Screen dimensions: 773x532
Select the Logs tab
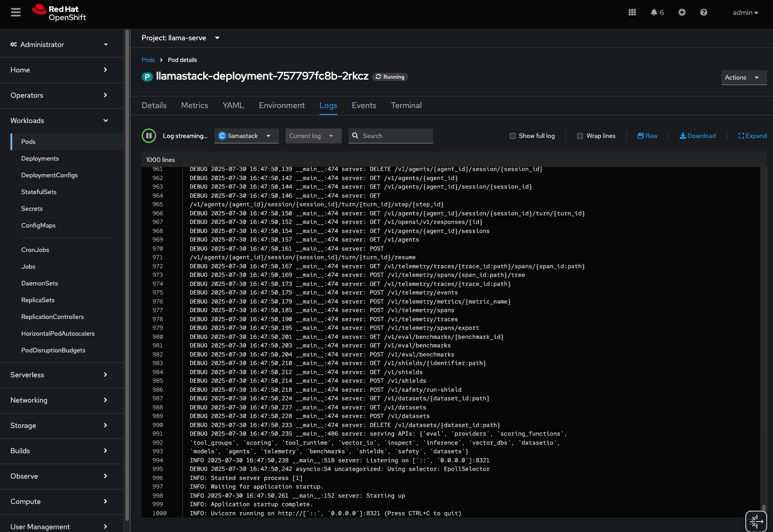click(x=328, y=105)
